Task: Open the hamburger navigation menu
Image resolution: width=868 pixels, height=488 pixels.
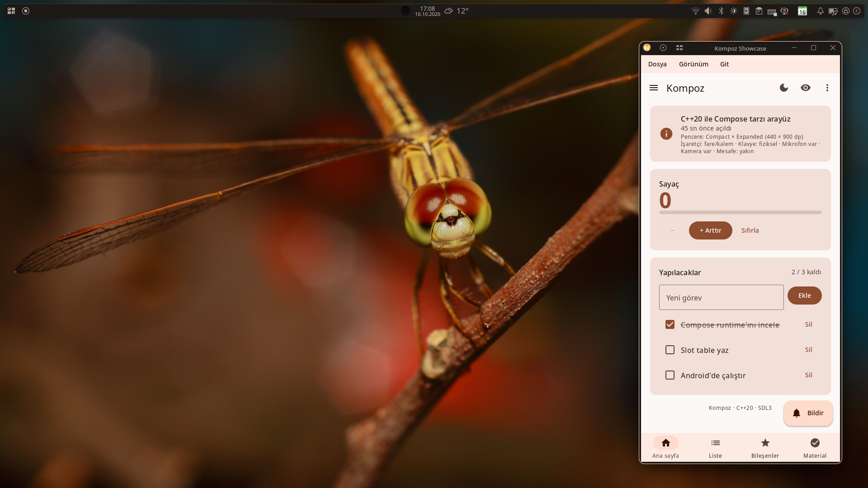Action: point(654,88)
